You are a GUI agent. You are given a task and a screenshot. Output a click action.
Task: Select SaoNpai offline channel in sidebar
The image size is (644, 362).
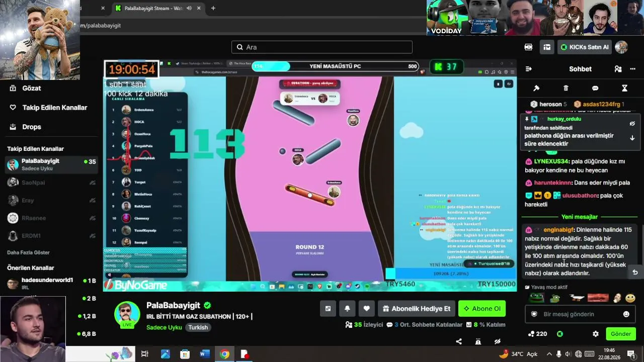(50, 183)
